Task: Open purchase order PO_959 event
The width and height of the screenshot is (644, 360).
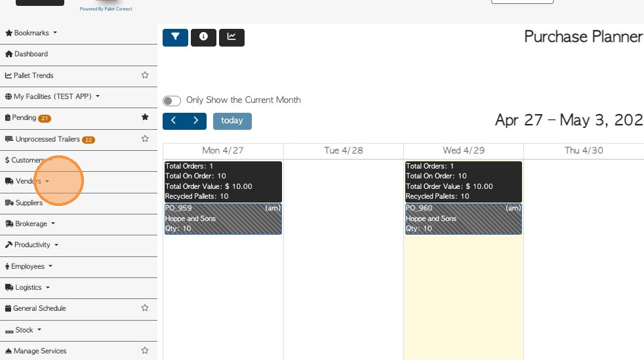Action: pyautogui.click(x=223, y=219)
